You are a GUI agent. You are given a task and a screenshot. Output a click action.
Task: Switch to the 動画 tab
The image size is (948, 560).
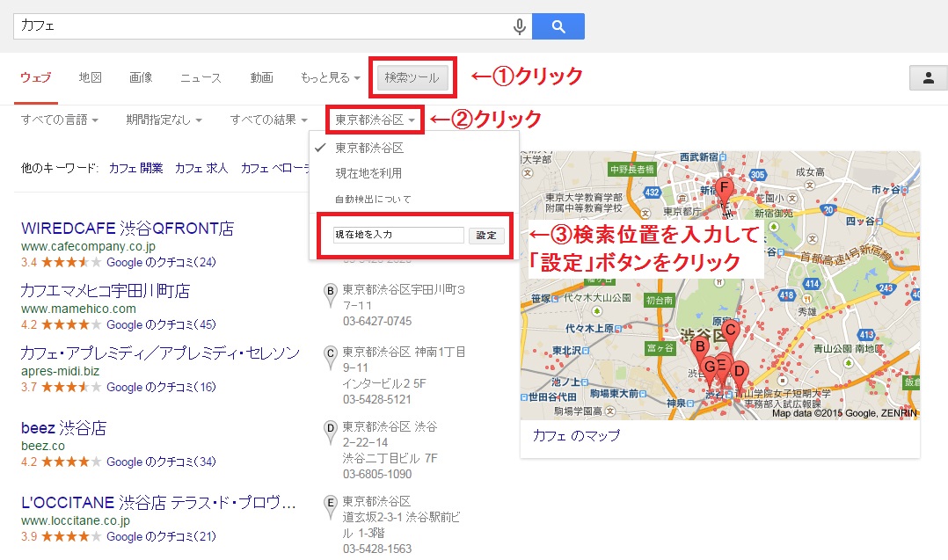[x=261, y=78]
